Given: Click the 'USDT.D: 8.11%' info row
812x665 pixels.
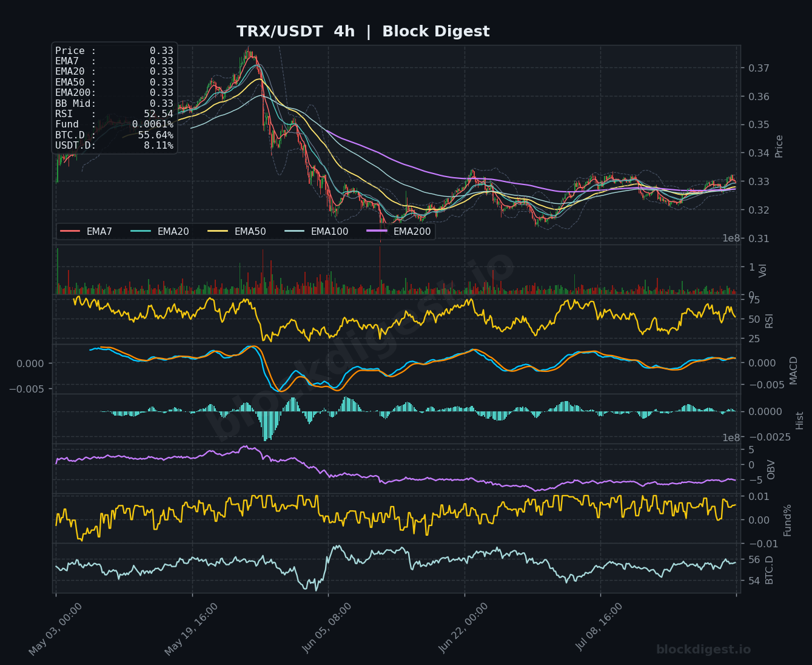Looking at the screenshot, I should (x=114, y=146).
